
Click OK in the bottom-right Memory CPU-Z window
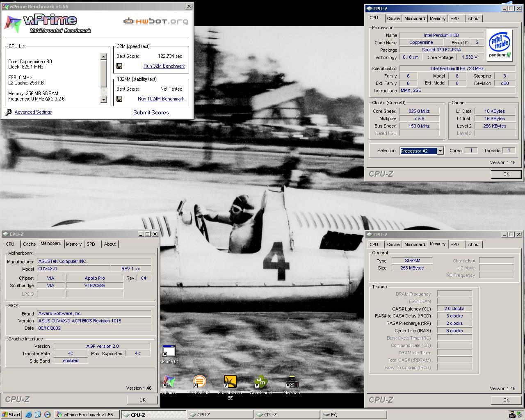tap(506, 400)
